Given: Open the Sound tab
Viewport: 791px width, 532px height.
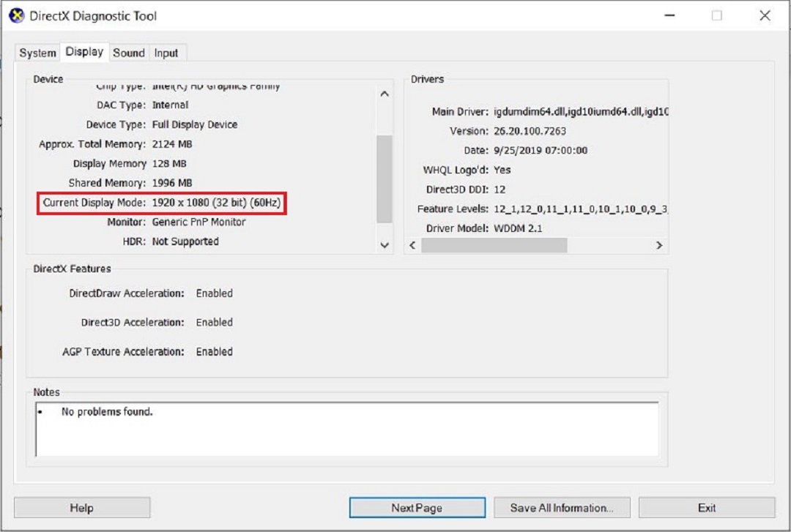Looking at the screenshot, I should pos(129,53).
